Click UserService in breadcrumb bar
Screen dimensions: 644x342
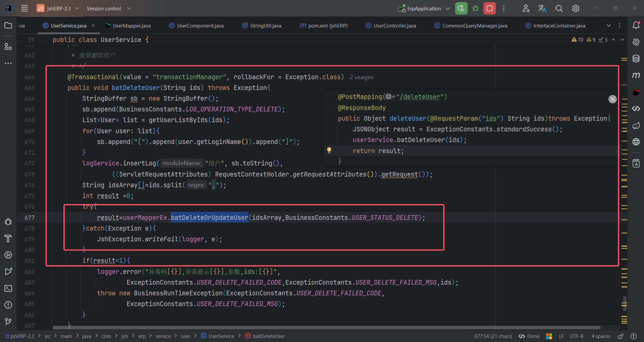[x=217, y=336]
